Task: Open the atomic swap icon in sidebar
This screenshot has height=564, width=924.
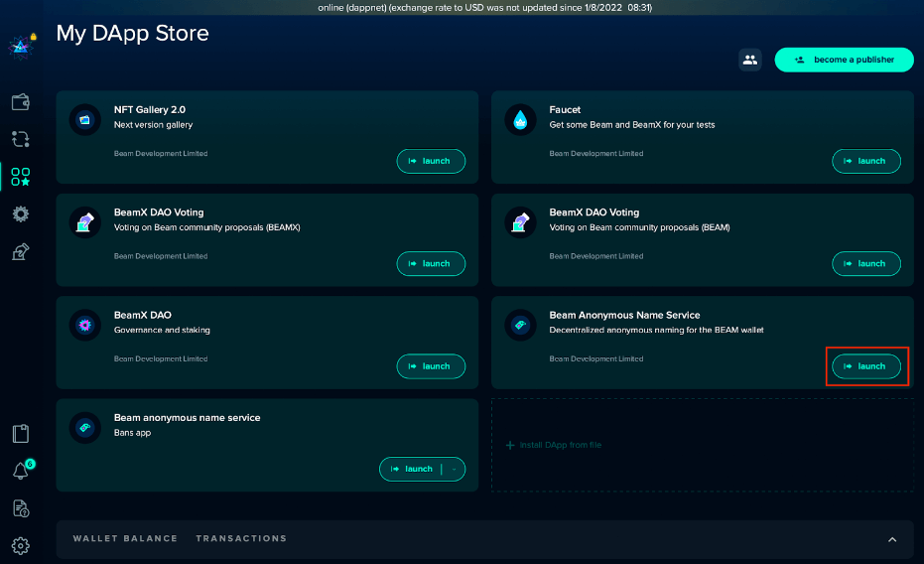Action: click(20, 139)
